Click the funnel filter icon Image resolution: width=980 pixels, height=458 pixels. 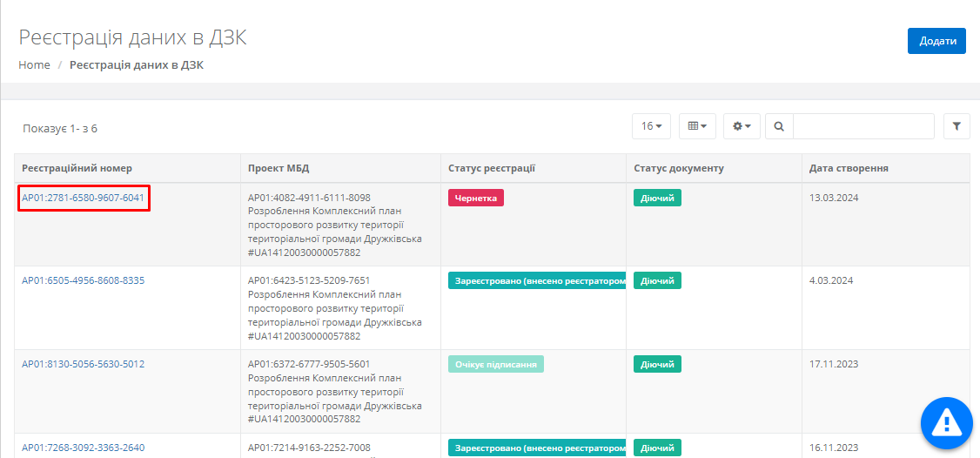click(x=957, y=126)
